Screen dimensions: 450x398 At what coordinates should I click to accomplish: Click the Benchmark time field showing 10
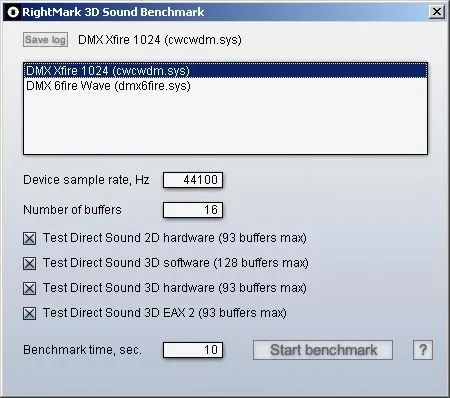click(x=193, y=350)
